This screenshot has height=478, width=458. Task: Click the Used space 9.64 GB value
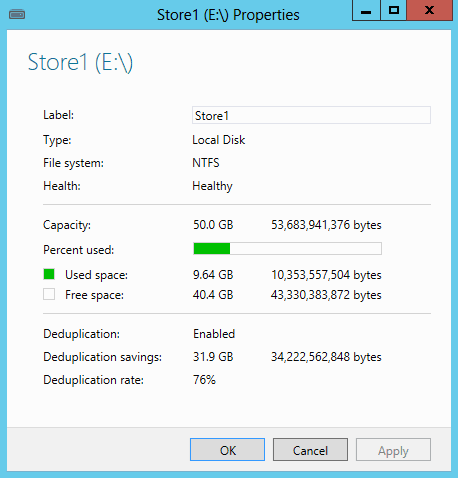click(213, 275)
